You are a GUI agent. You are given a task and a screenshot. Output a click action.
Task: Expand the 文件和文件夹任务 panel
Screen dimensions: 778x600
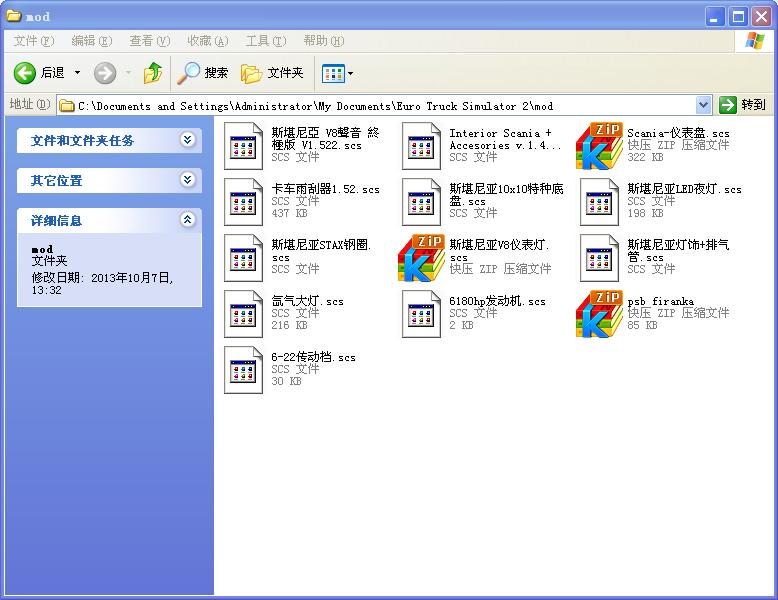[187, 140]
